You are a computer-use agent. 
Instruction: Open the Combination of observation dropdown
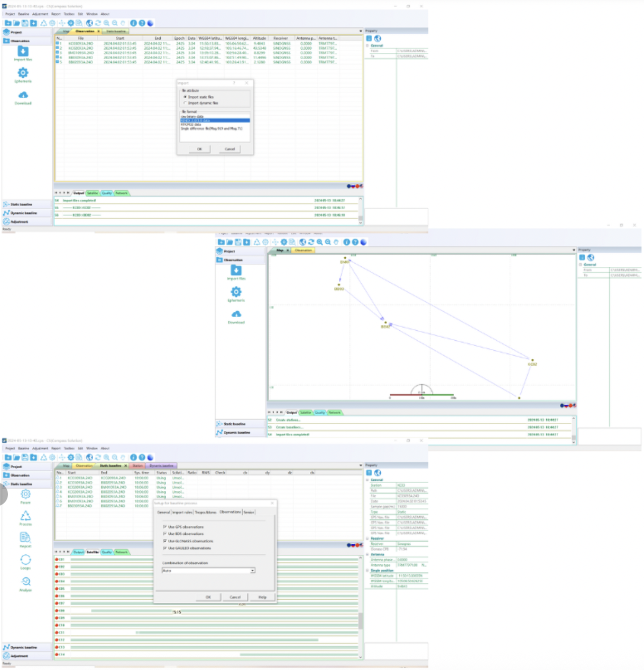(x=252, y=571)
